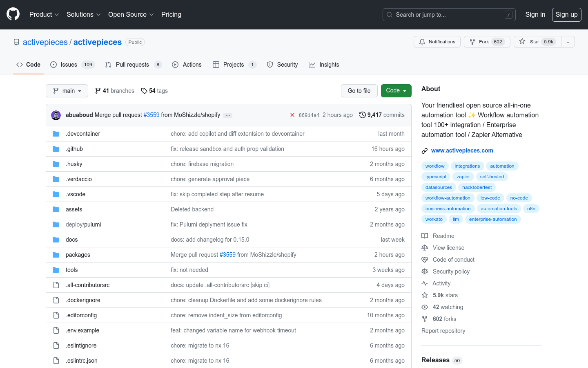
Task: Switch to the Projects tab
Action: point(234,65)
